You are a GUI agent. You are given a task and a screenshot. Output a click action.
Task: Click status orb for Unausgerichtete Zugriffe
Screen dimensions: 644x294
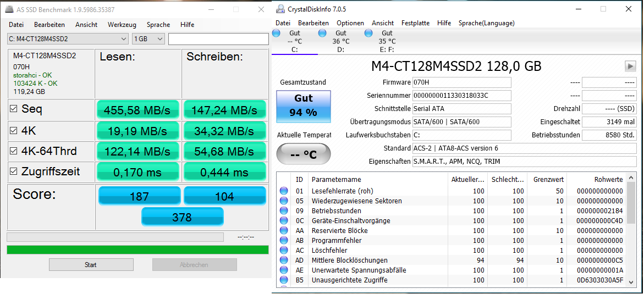[x=284, y=280]
